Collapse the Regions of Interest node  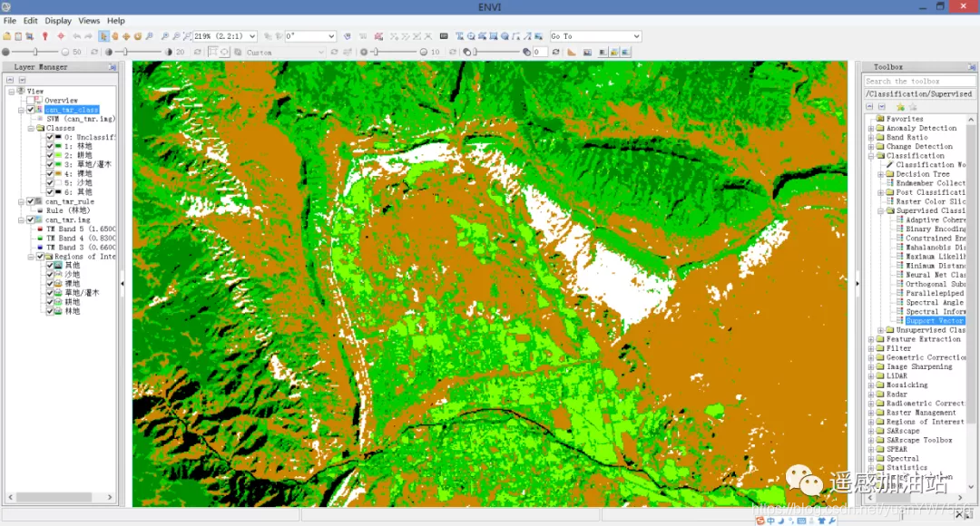(x=31, y=257)
